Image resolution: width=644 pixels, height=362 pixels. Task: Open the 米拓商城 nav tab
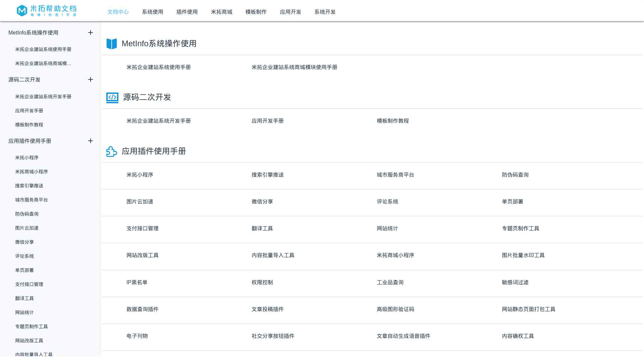pyautogui.click(x=222, y=12)
